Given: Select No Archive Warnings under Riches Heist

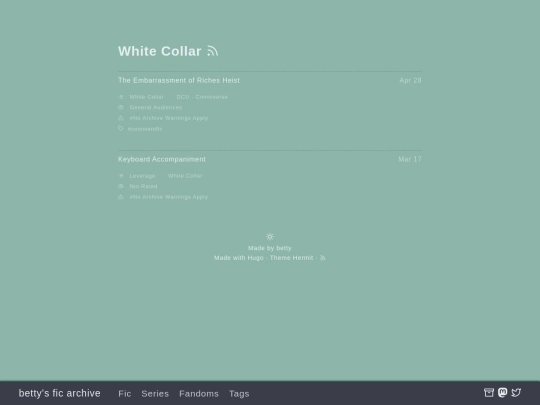Looking at the screenshot, I should (x=169, y=118).
